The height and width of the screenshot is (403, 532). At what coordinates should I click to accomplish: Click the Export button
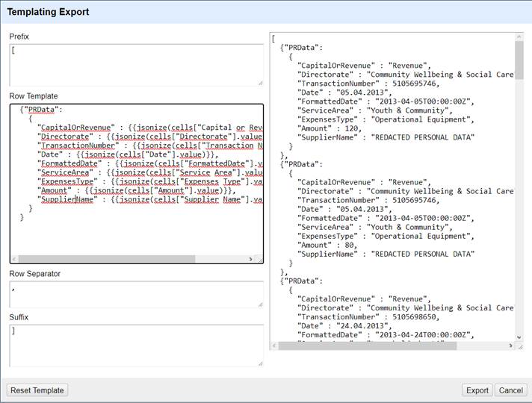click(x=477, y=390)
